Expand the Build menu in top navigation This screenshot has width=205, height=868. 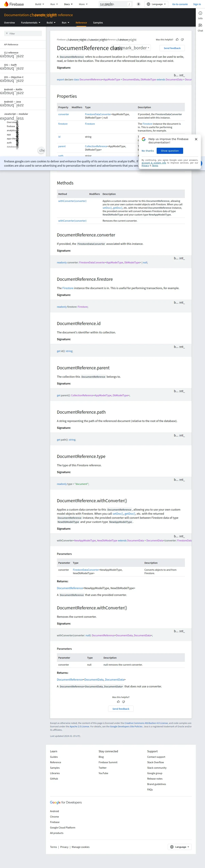click(39, 4)
